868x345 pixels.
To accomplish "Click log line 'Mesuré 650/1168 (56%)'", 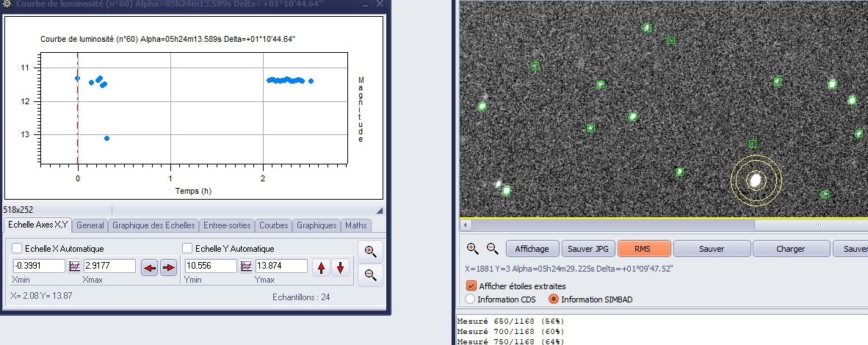I will tap(510, 322).
